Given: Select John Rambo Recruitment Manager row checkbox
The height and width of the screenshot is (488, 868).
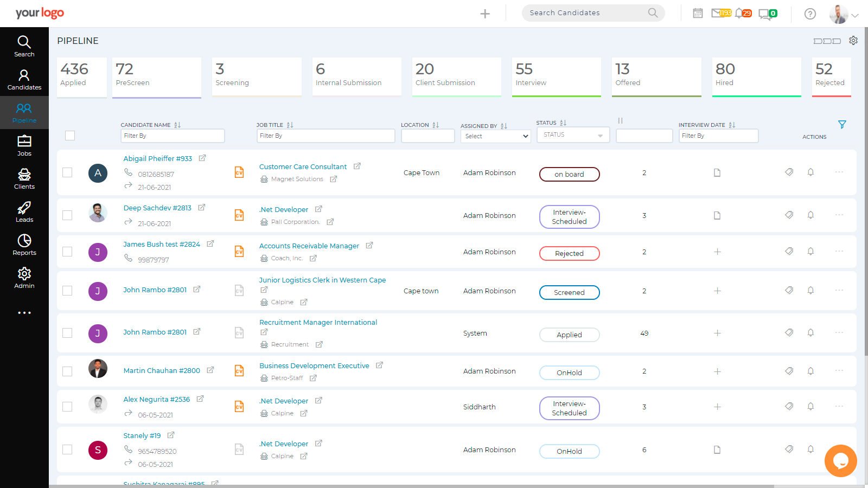Looking at the screenshot, I should 67,333.
